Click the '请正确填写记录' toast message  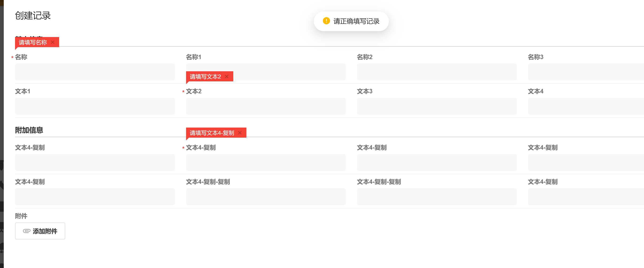pos(356,21)
